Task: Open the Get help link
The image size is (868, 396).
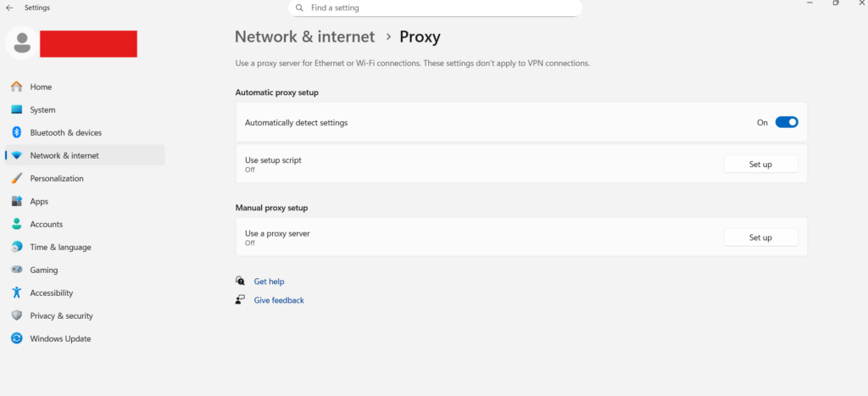Action: pyautogui.click(x=269, y=282)
